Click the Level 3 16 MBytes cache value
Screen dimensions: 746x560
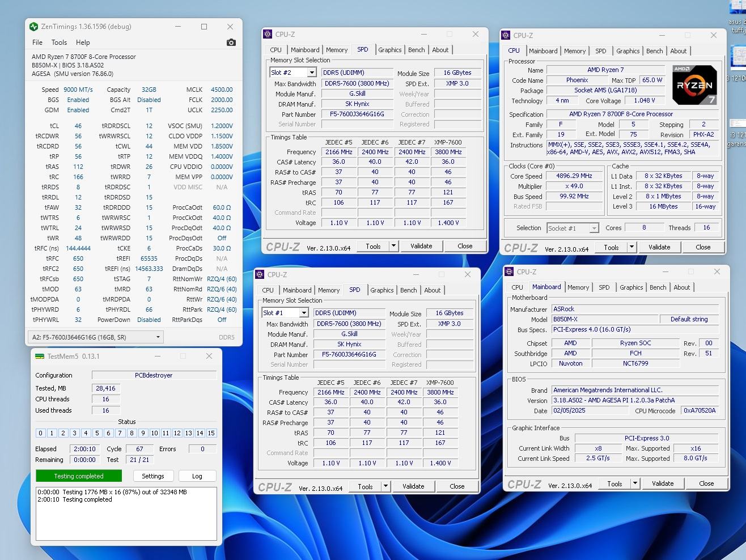click(x=664, y=206)
